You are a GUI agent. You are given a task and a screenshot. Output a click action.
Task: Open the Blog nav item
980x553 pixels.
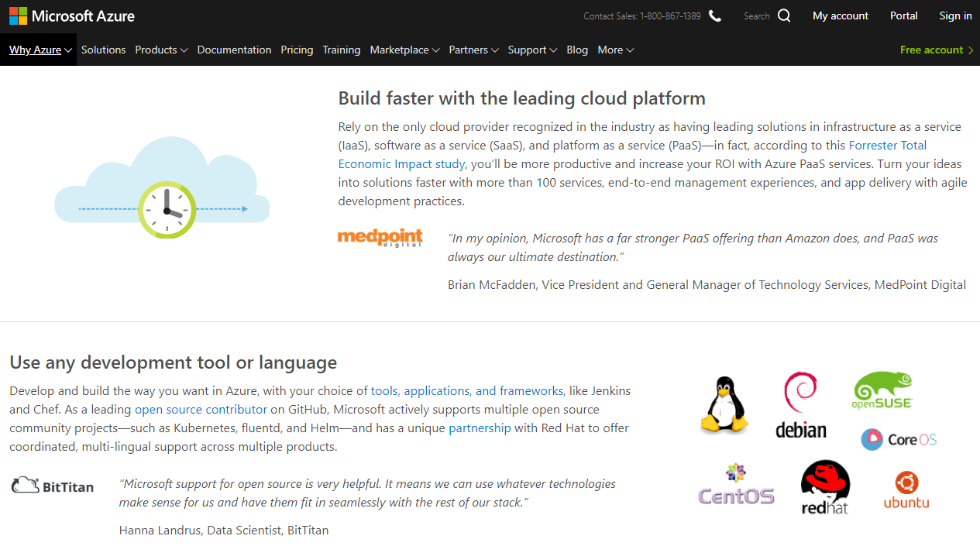(577, 50)
